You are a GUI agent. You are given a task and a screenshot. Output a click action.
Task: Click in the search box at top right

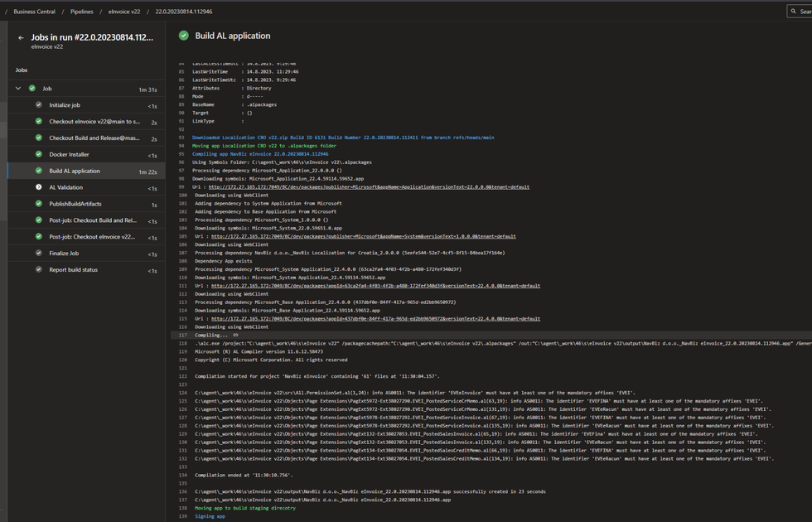pyautogui.click(x=800, y=11)
